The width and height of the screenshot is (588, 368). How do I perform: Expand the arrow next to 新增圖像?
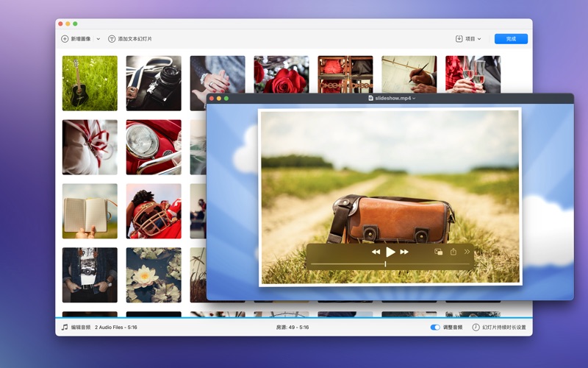[x=98, y=39]
